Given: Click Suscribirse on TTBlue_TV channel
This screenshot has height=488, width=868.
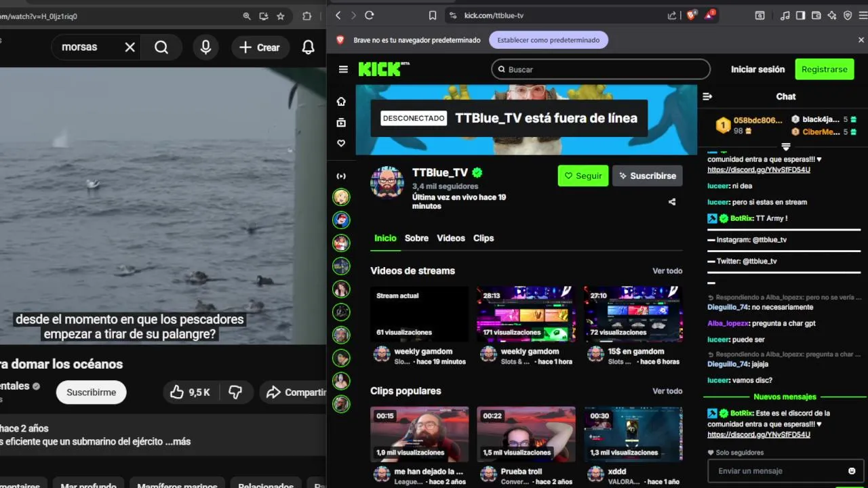Looking at the screenshot, I should click(648, 176).
